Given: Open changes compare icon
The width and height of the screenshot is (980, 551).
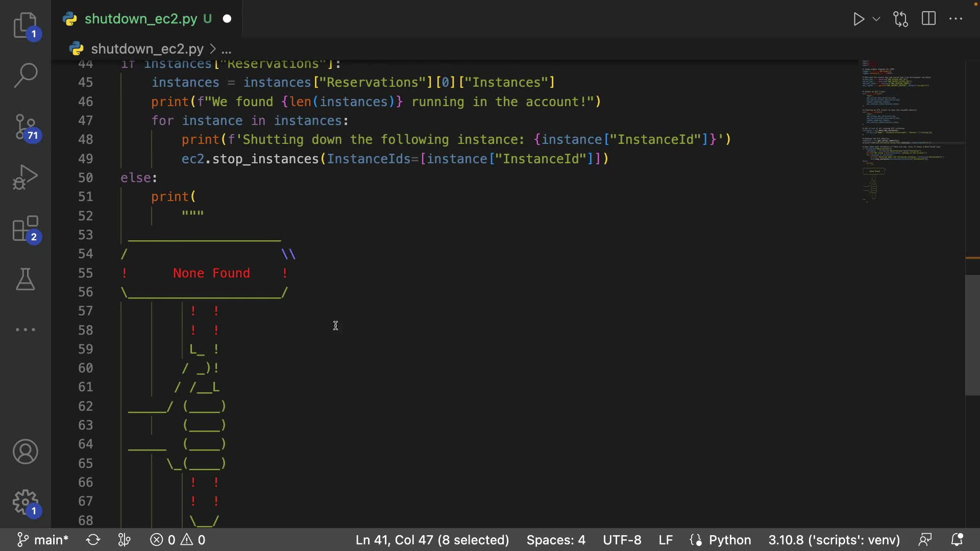Looking at the screenshot, I should [x=901, y=19].
